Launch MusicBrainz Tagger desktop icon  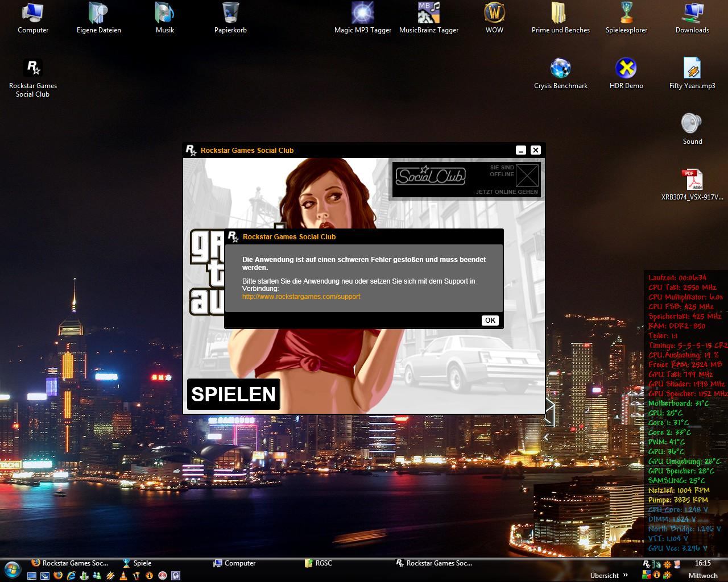429,18
